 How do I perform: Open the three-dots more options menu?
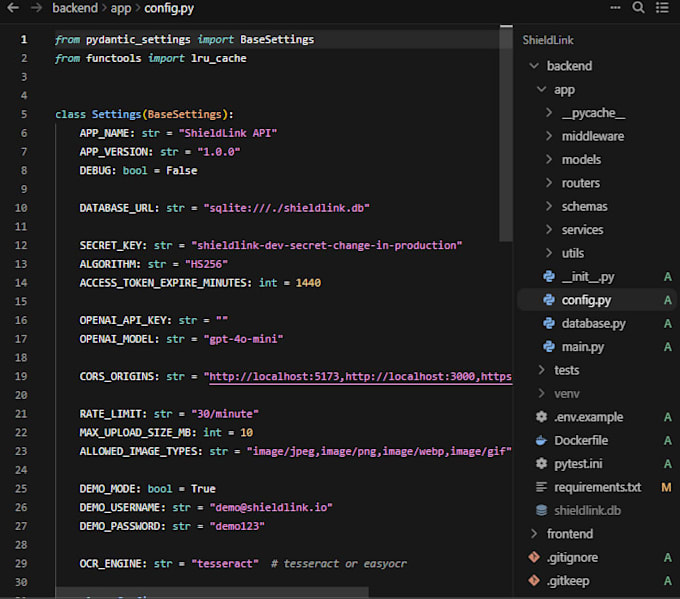[x=615, y=7]
